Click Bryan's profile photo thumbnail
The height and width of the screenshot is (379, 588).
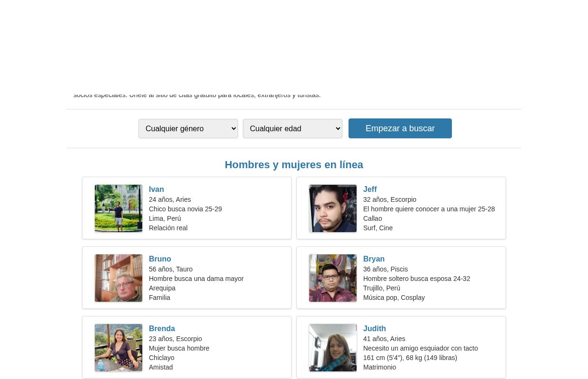pos(333,278)
